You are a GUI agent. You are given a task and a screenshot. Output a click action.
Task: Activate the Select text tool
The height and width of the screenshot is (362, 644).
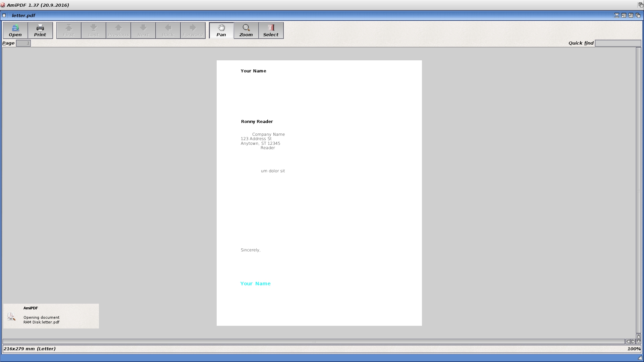coord(271,31)
